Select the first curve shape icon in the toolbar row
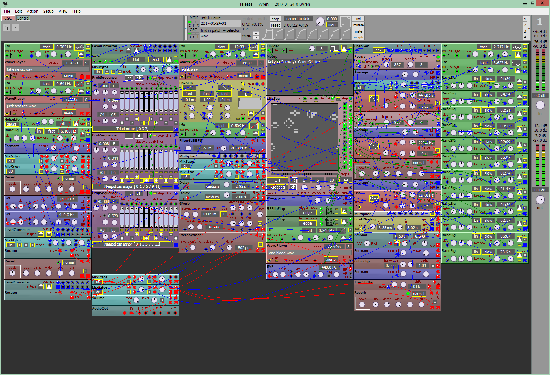This screenshot has height=375, width=550. click(268, 34)
